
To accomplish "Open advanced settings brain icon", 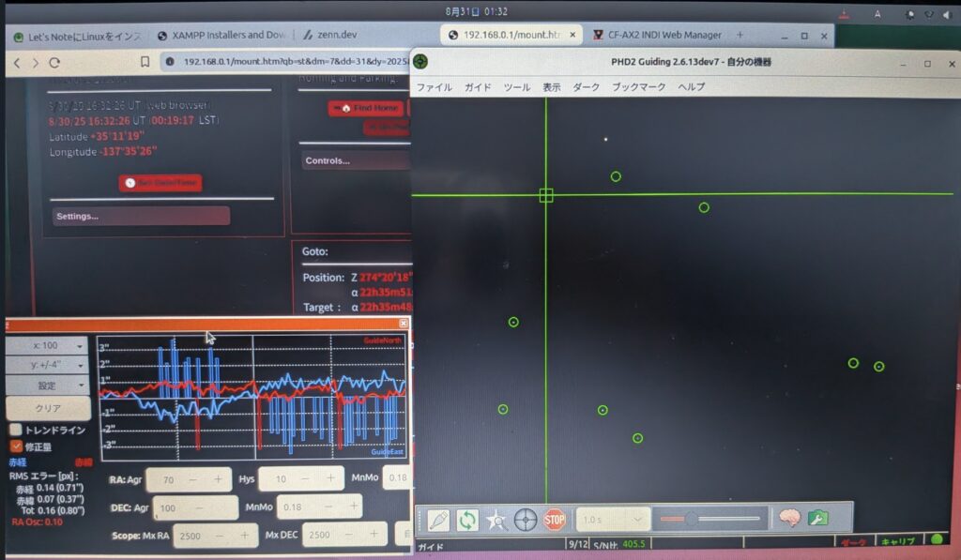I will 788,518.
